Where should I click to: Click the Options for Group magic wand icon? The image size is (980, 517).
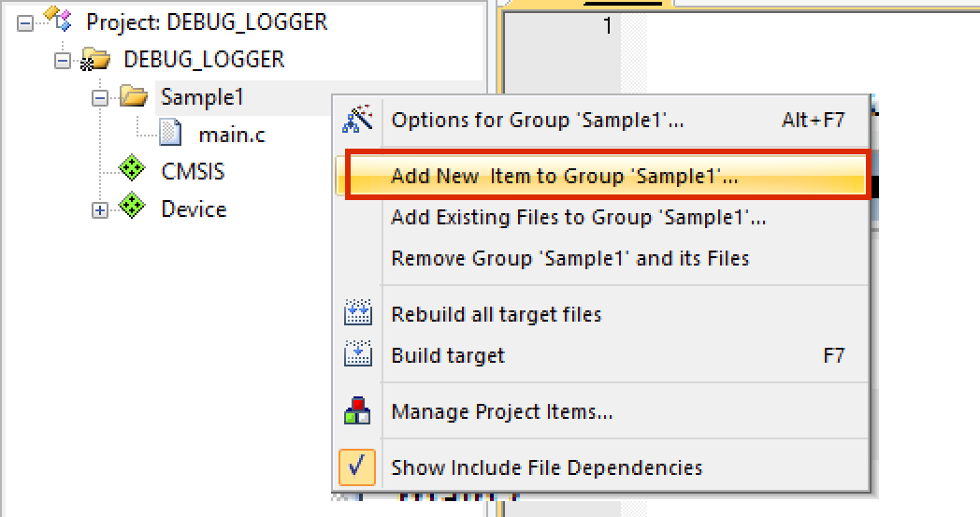click(358, 119)
